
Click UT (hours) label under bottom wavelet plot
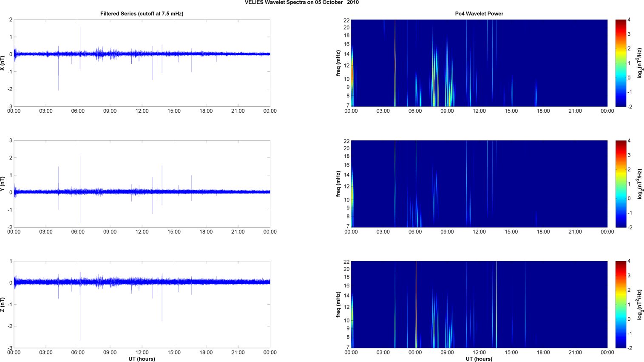[479, 359]
